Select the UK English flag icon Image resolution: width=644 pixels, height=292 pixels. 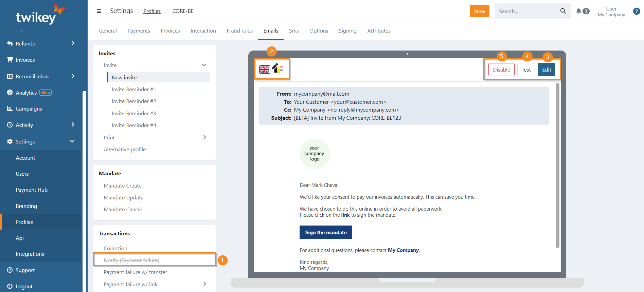pyautogui.click(x=265, y=70)
